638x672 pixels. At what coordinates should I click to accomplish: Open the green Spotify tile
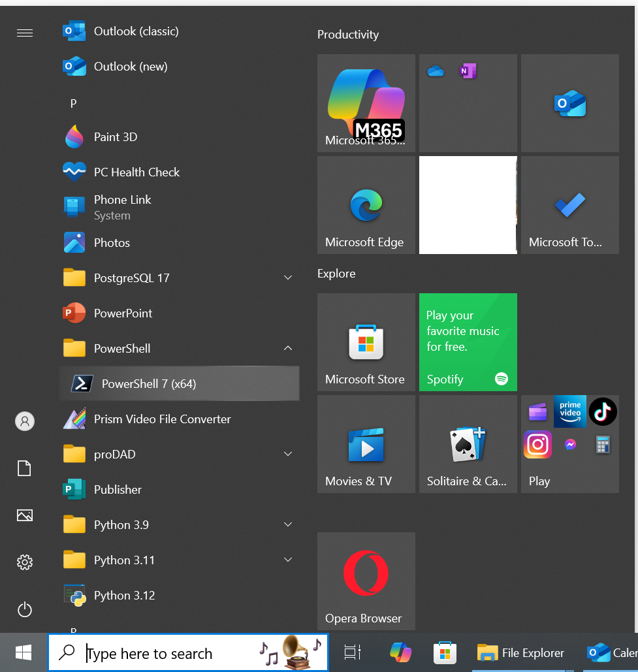point(468,342)
